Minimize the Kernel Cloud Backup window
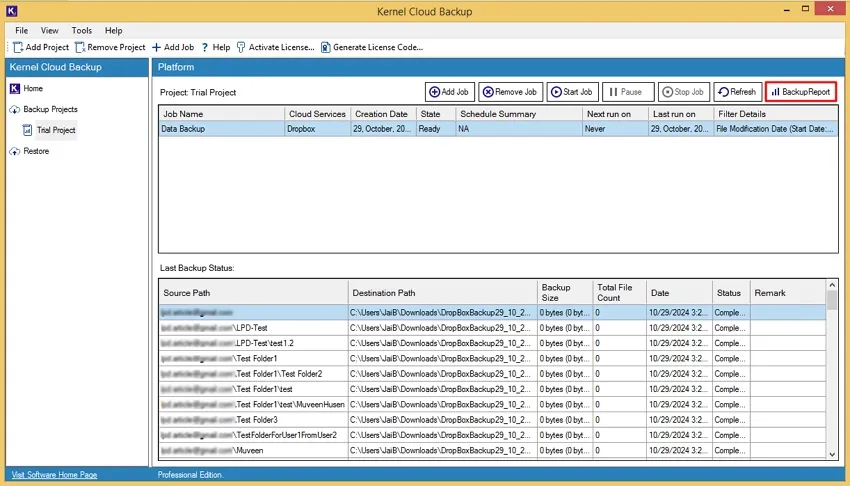 pyautogui.click(x=787, y=9)
